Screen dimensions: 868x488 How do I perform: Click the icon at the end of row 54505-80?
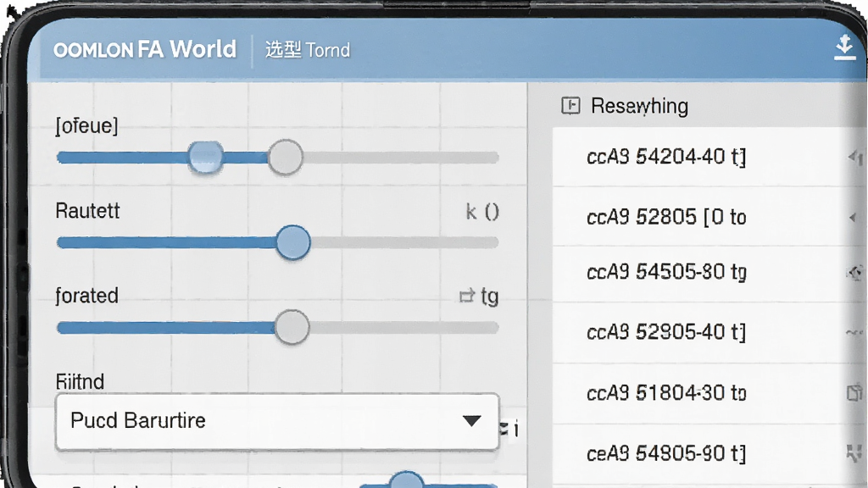[855, 272]
